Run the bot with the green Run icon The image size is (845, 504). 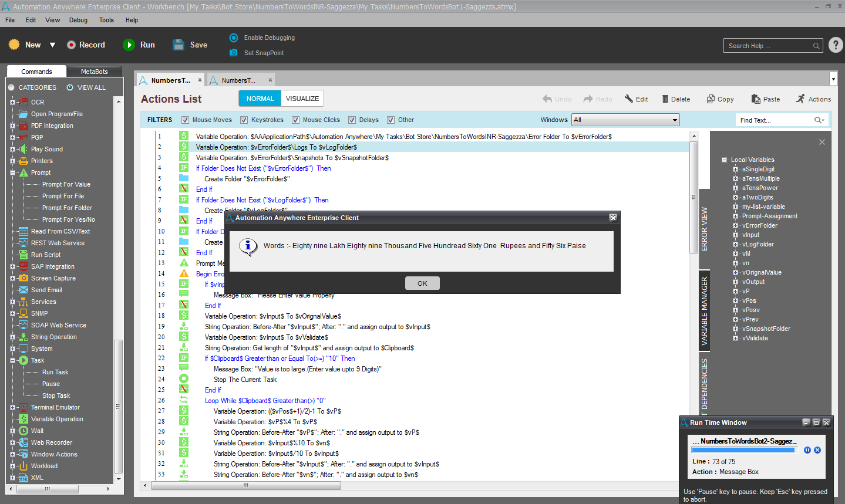pyautogui.click(x=129, y=45)
